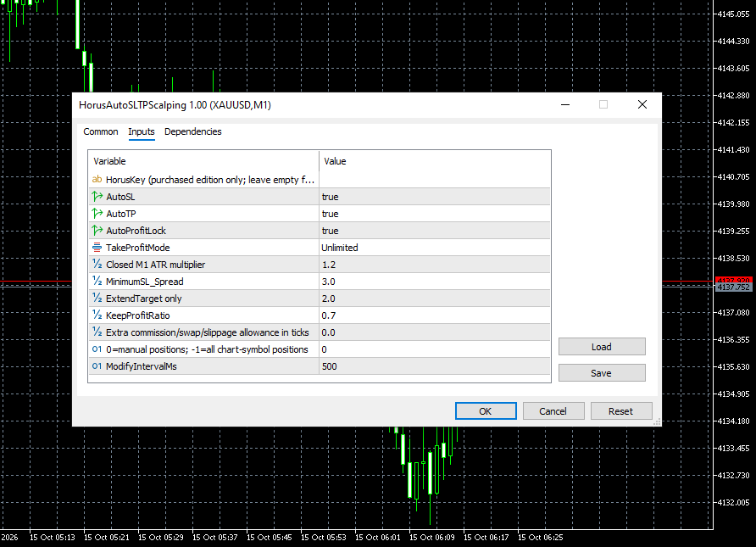Edit the empty HorusKey value field
This screenshot has width=756, height=547.
435,180
